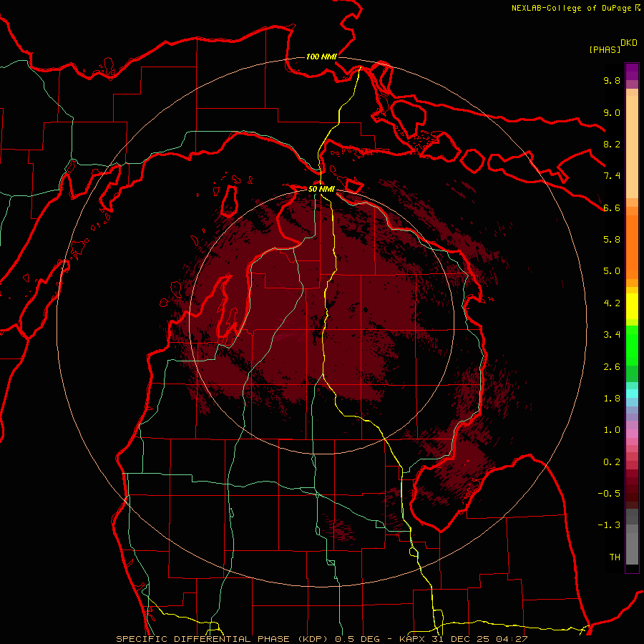Viewport: 644px width, 644px height.
Task: Click the 1.0 value on the color scale
Action: [x=612, y=430]
